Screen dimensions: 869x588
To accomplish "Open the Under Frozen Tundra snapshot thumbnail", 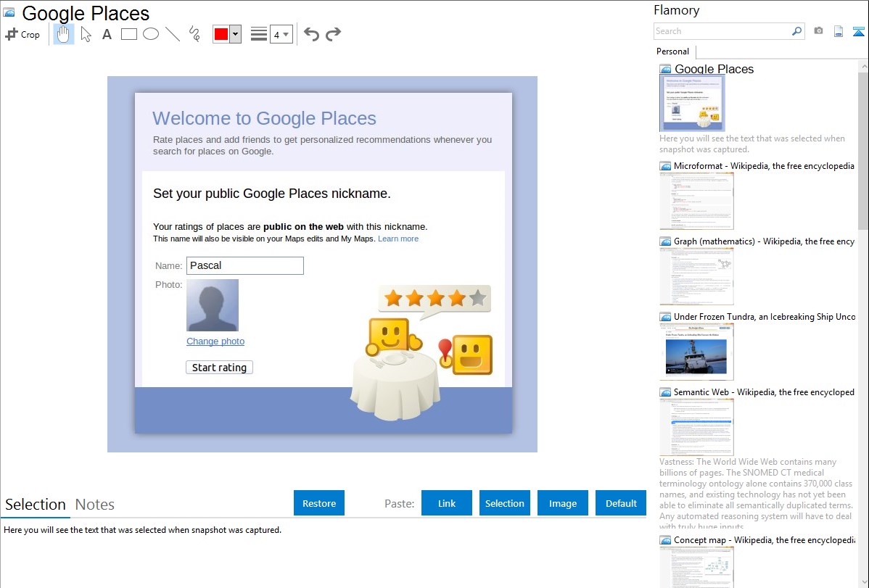I will [696, 352].
